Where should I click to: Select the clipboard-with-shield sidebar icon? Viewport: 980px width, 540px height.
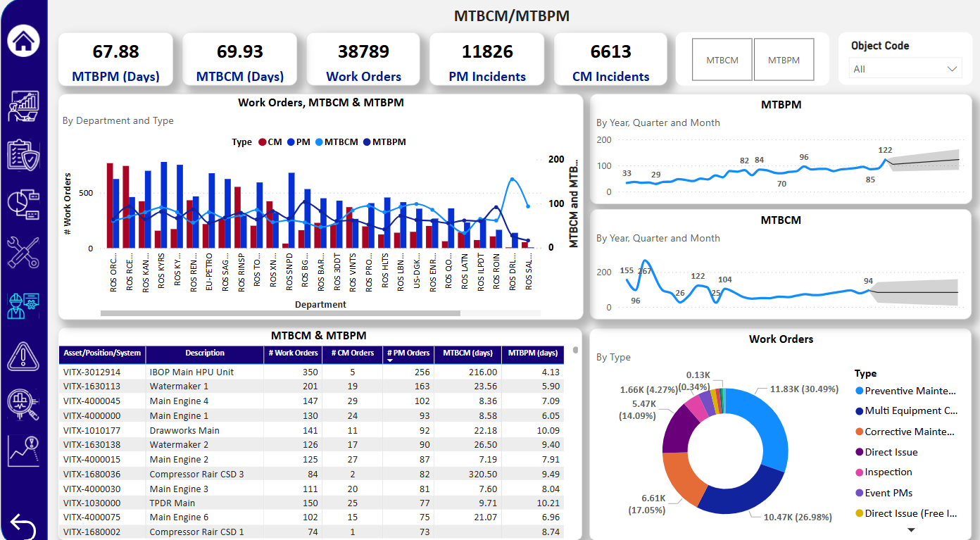tap(23, 155)
